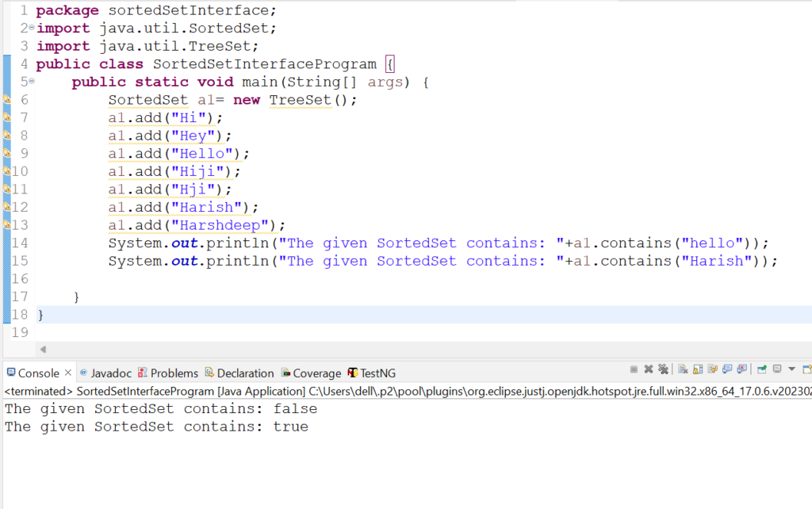This screenshot has width=812, height=509.
Task: Click the warning marker on line 11
Action: [6, 189]
